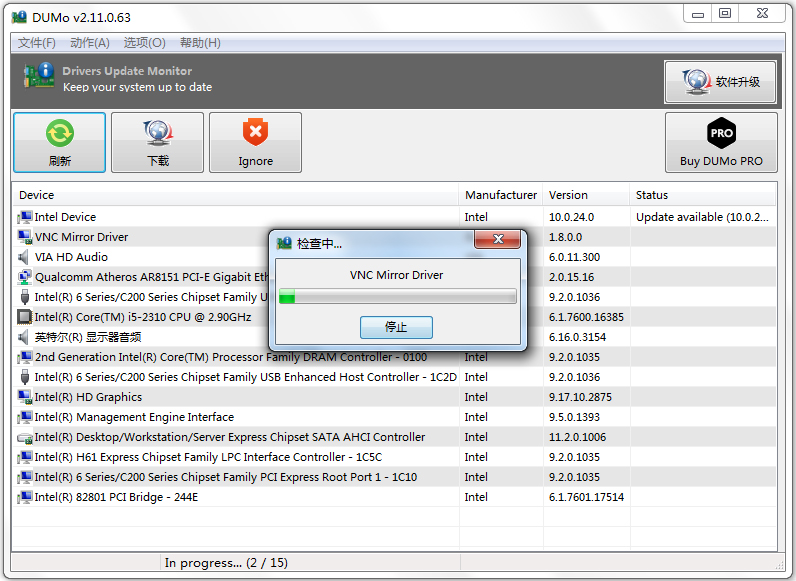Sort by the Device column header
This screenshot has width=796, height=581.
(236, 195)
